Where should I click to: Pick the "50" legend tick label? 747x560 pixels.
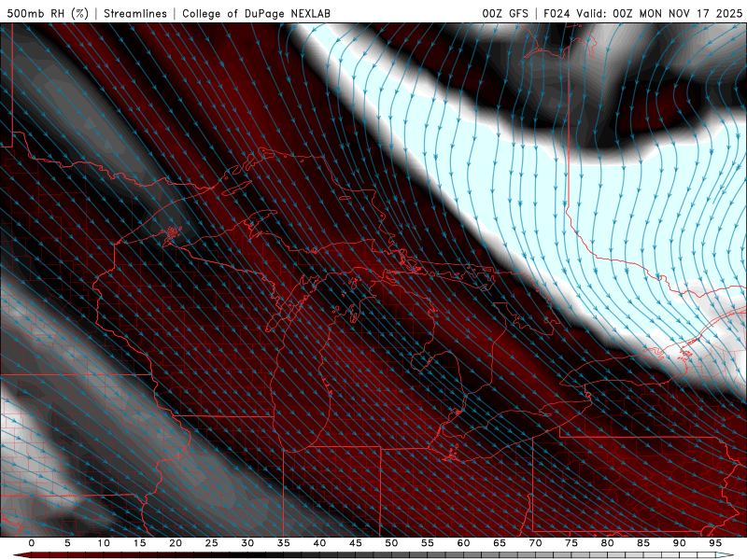(x=391, y=543)
